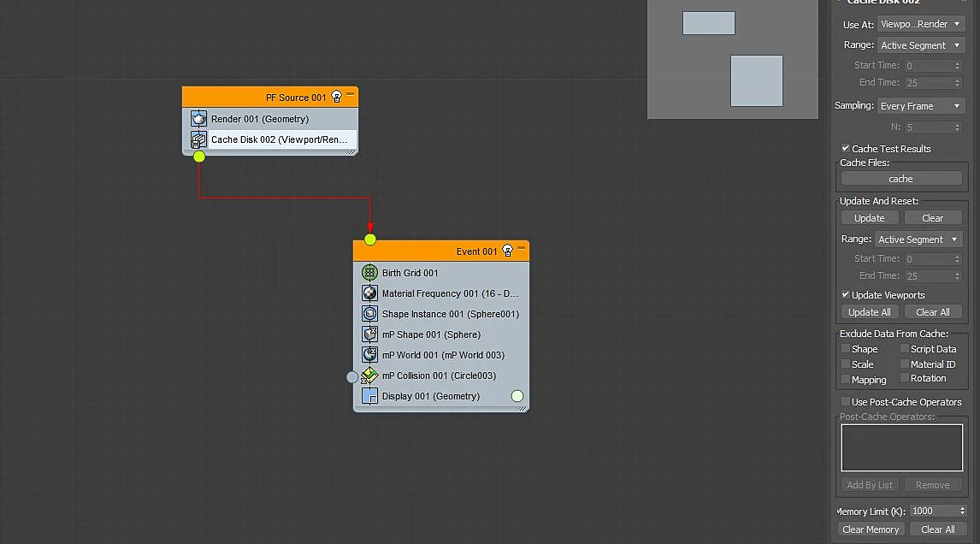Click the cache files button
980x544 pixels.
pyautogui.click(x=901, y=179)
